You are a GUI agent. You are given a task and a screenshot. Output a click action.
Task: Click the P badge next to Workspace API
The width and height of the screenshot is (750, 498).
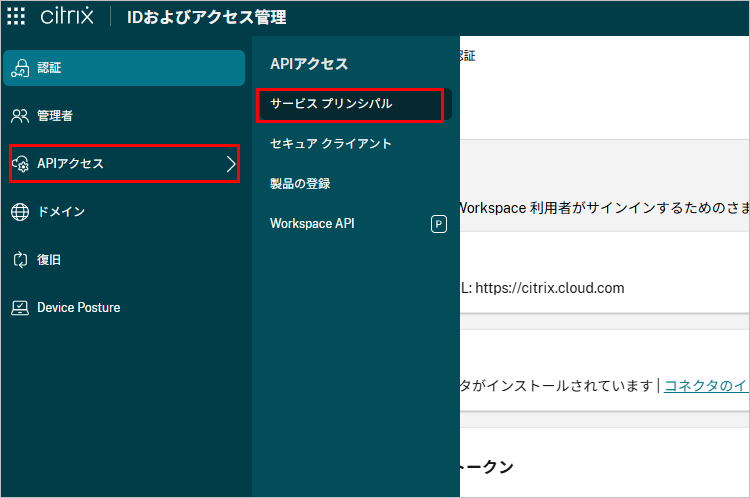coord(439,224)
